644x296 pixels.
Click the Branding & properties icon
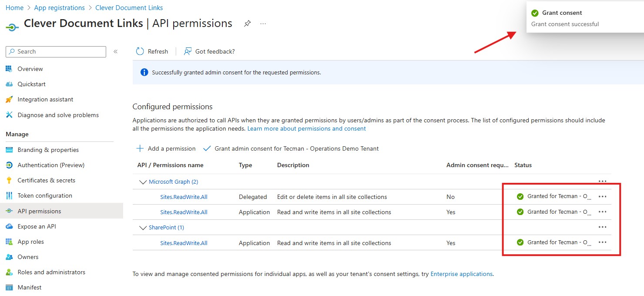[9, 150]
